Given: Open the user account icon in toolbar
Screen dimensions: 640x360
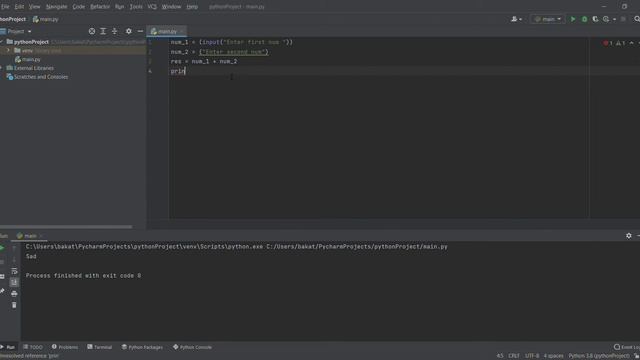Looking at the screenshot, I should (x=514, y=19).
